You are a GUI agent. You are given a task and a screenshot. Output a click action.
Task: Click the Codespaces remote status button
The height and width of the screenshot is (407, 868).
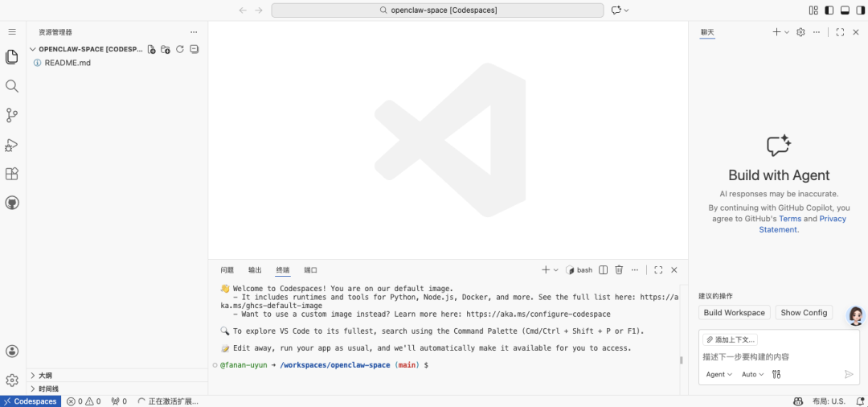[31, 401]
